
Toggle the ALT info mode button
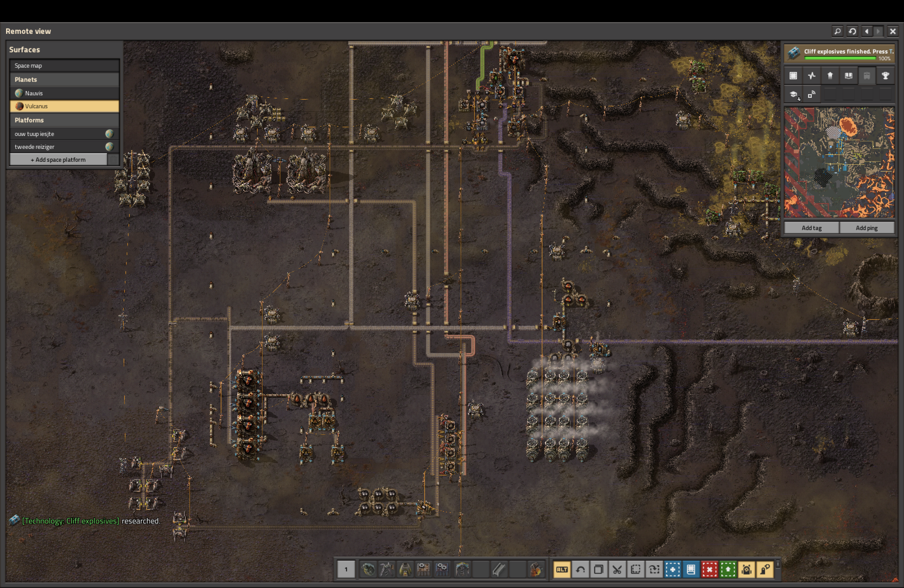coord(562,569)
